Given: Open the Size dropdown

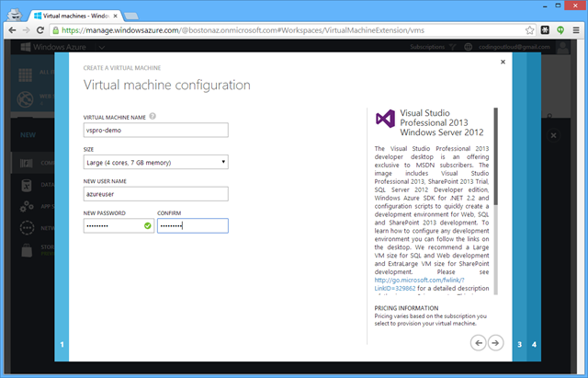Looking at the screenshot, I should click(155, 162).
